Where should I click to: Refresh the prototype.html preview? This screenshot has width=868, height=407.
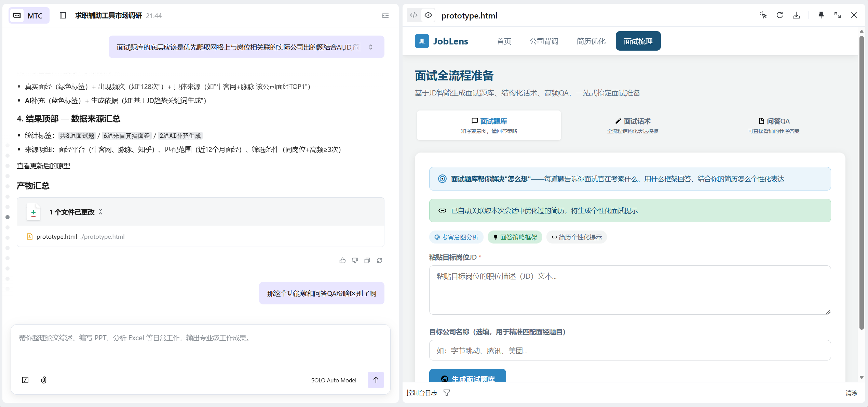[x=779, y=15]
